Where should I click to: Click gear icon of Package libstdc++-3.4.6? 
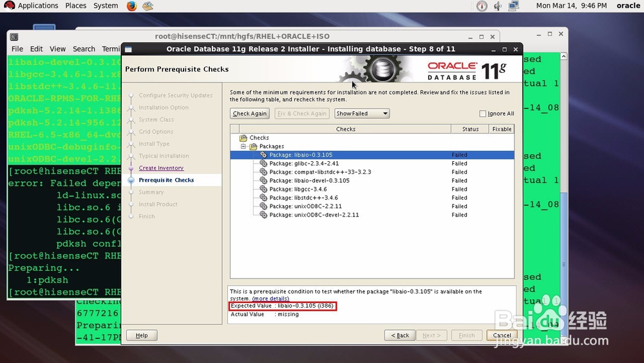tap(263, 198)
